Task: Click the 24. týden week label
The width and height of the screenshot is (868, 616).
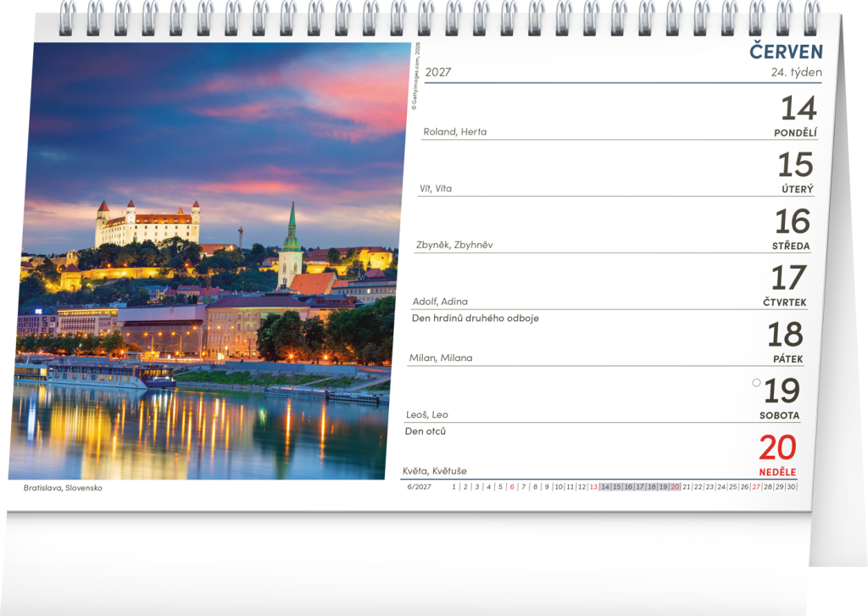Action: pyautogui.click(x=796, y=72)
